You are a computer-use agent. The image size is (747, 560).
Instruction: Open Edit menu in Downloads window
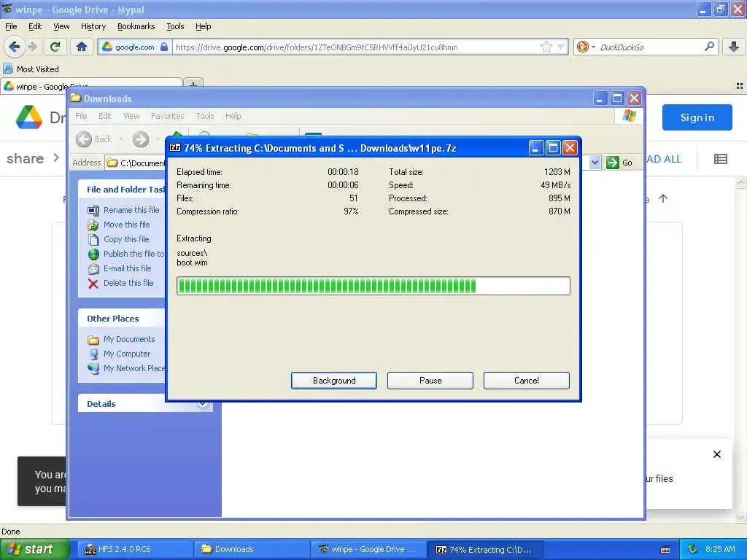(x=105, y=116)
